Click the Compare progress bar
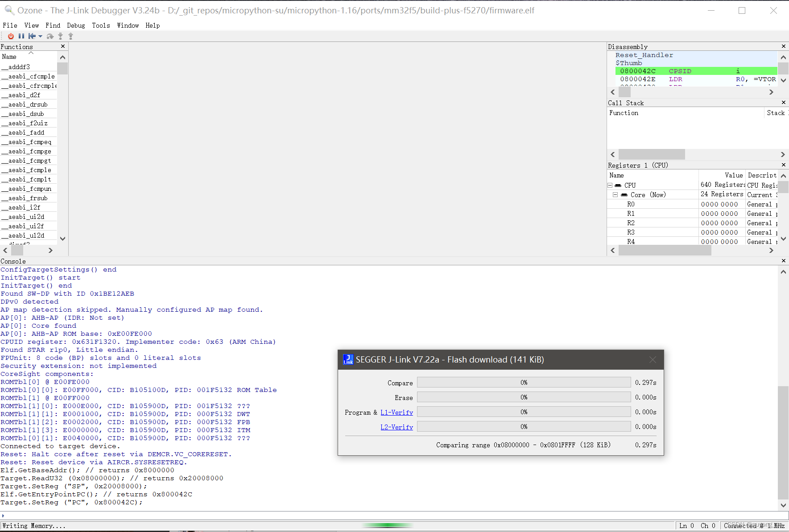 tap(524, 383)
